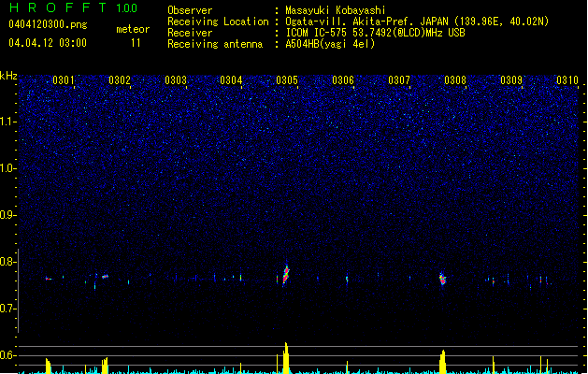588x374 pixels.
Task: Click the first meteor echo before 0301
Action: click(x=48, y=279)
